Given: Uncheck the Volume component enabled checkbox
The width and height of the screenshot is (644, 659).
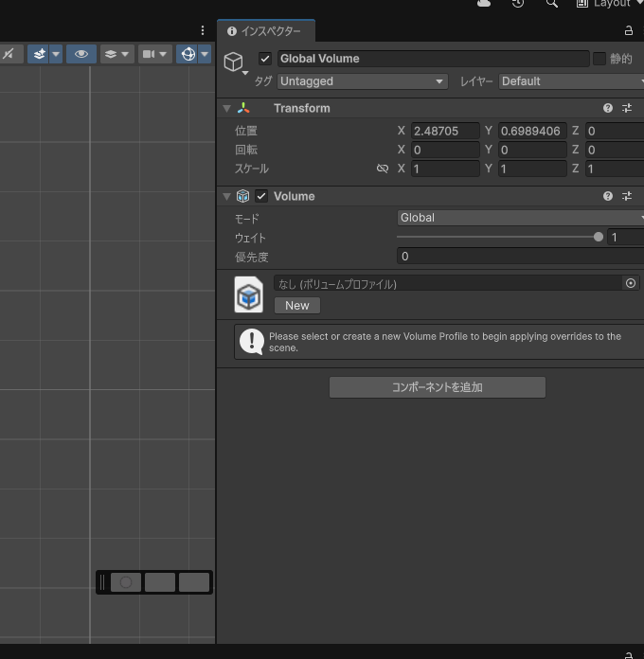Looking at the screenshot, I should pos(262,196).
